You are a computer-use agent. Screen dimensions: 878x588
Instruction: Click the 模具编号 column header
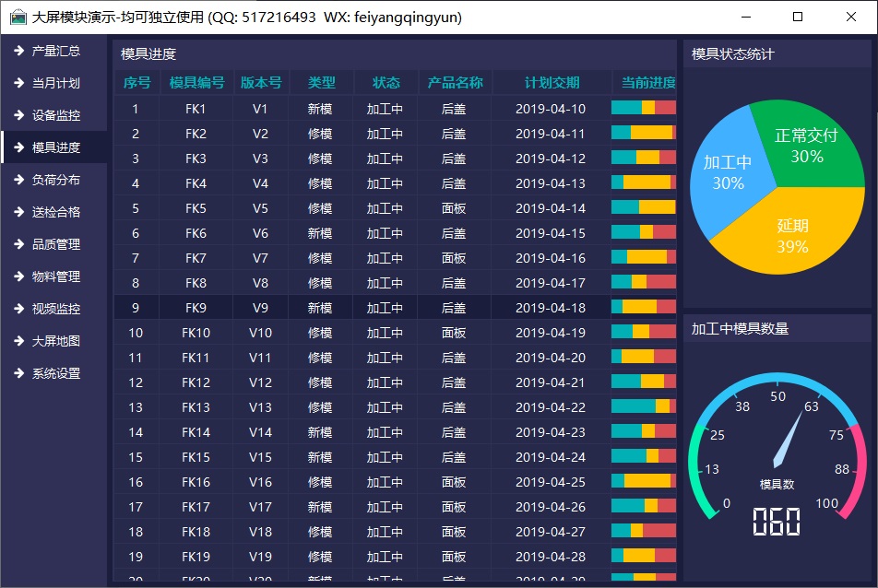196,83
